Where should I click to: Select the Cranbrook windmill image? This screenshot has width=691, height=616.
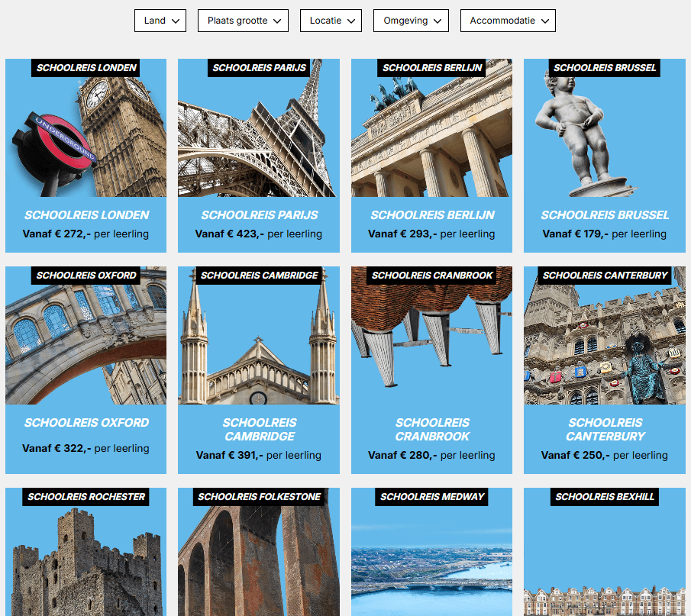(431, 343)
